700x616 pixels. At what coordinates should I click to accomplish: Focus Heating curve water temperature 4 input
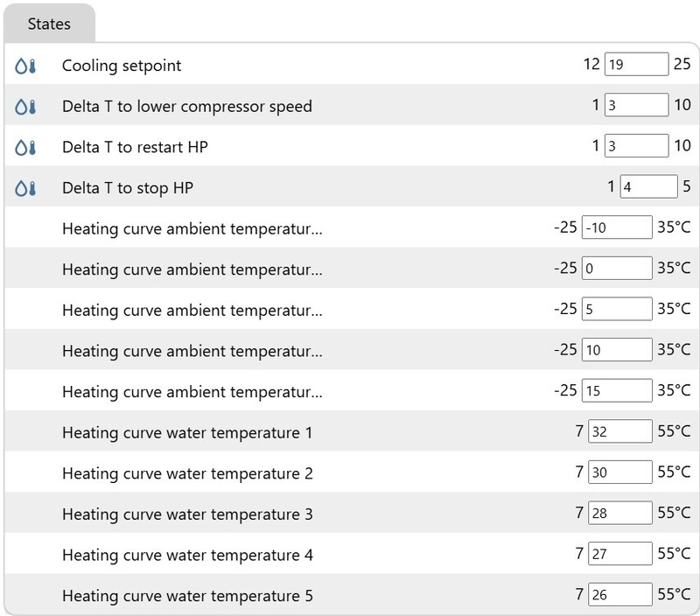(x=620, y=554)
